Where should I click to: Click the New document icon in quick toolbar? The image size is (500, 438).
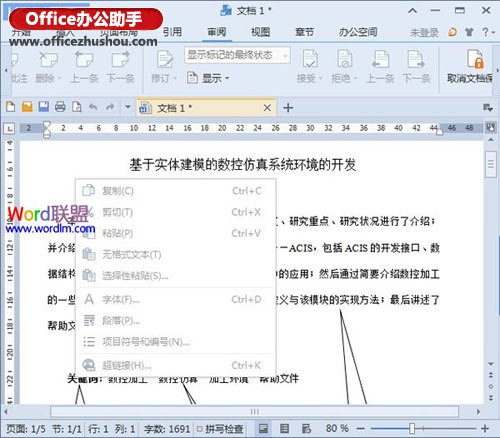click(x=10, y=107)
